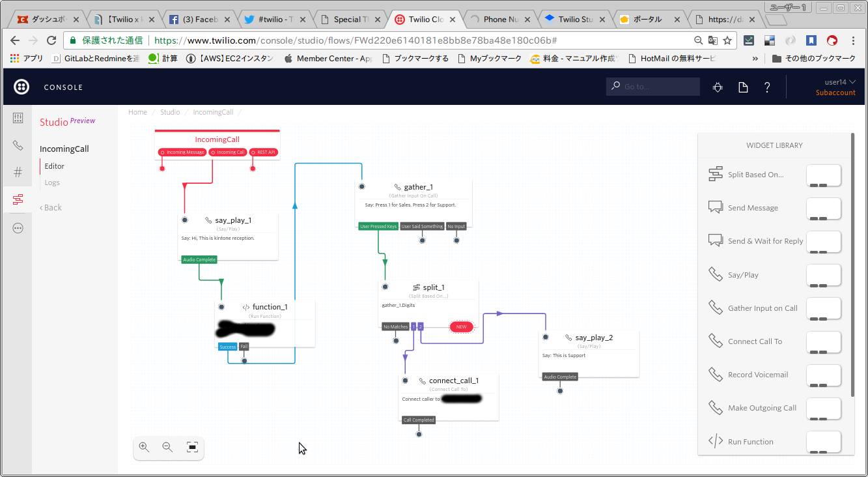Screen dimensions: 868x477
Task: Click the Say/Play widget thumbnail box
Action: 824,275
